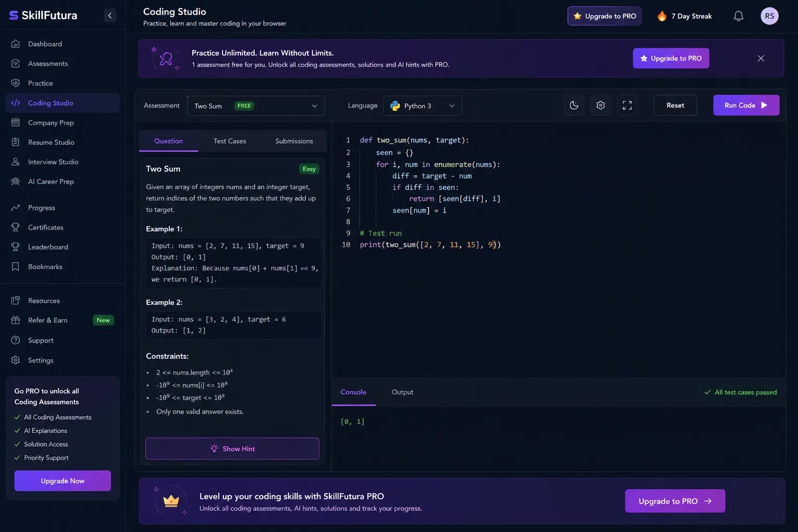Viewport: 798px width, 532px height.
Task: Click the Settings gear in the sidebar
Action: point(16,360)
